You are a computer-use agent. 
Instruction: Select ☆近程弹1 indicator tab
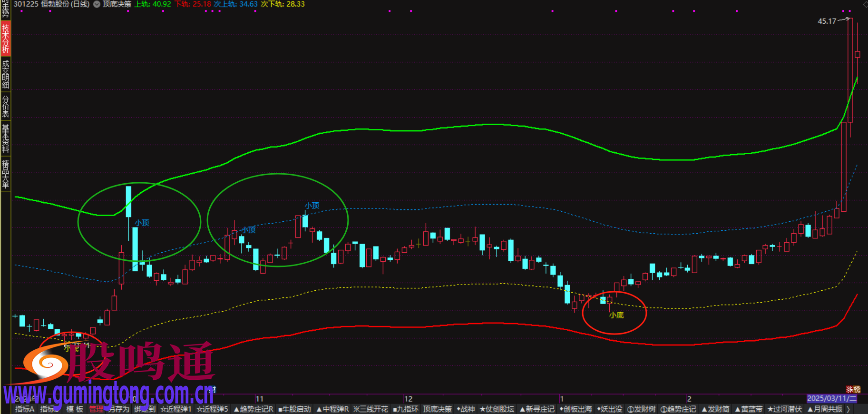176,409
